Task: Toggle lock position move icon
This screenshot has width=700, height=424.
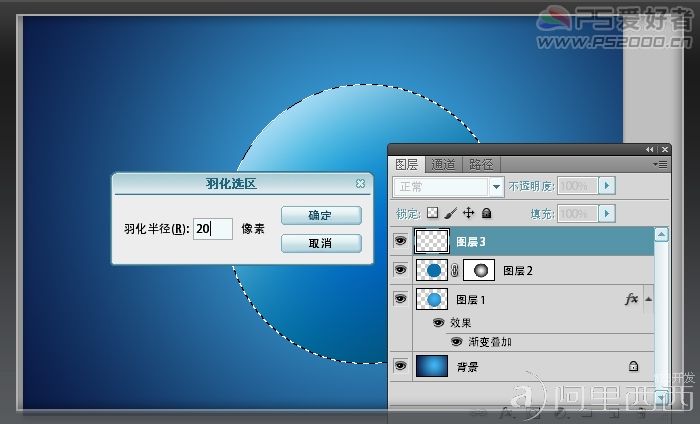Action: point(468,213)
